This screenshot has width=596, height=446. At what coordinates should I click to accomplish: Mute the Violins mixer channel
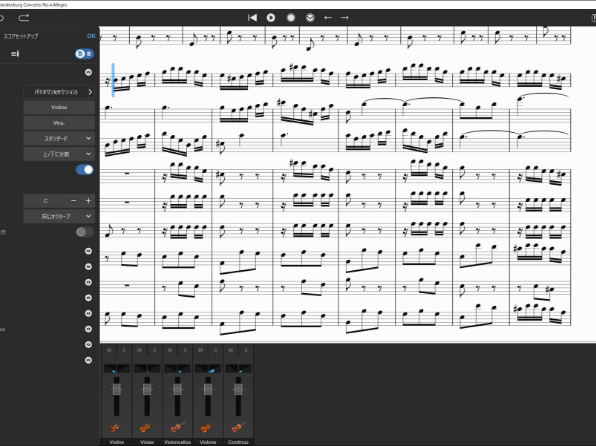point(109,350)
